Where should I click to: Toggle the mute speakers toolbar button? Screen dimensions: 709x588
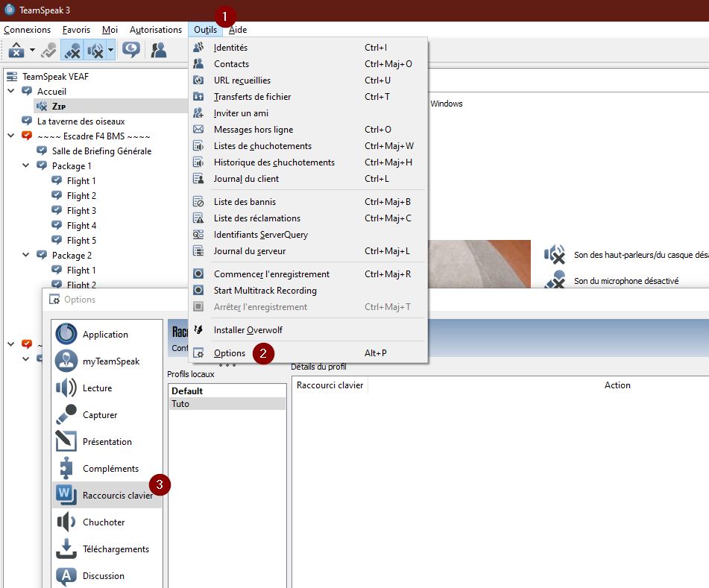(95, 50)
